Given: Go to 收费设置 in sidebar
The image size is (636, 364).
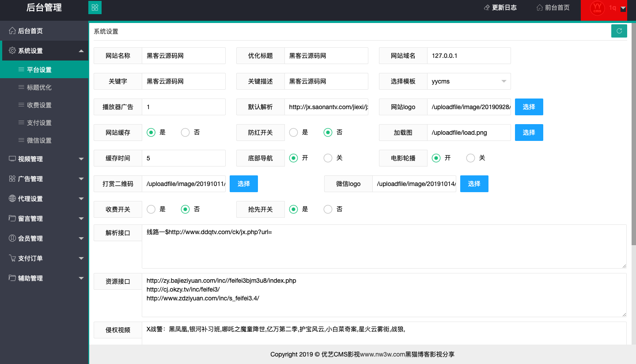Looking at the screenshot, I should pos(39,105).
